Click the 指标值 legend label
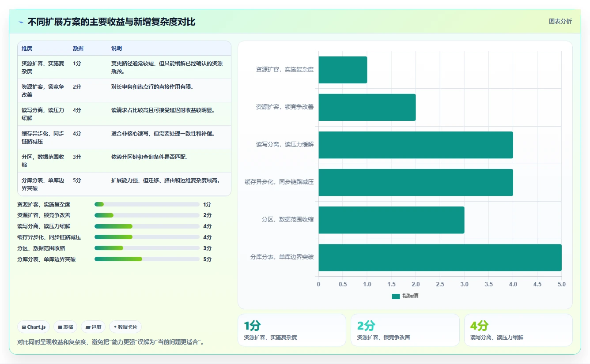This screenshot has height=364, width=590. 410,296
